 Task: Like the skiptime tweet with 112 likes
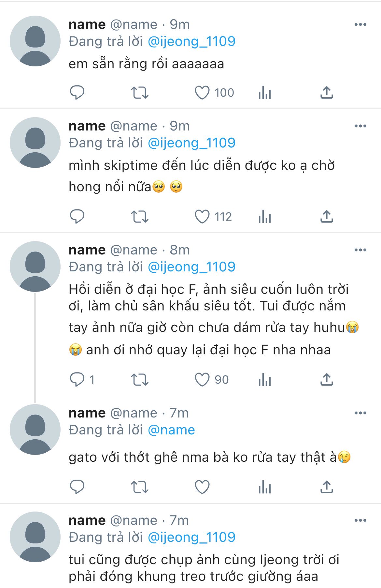point(202,217)
